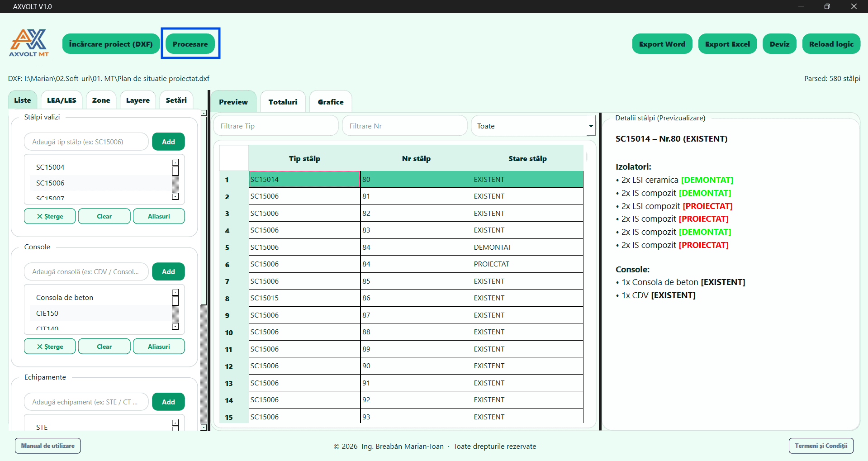Viewport: 868px width, 461px height.
Task: Open Termeni și Condiții
Action: [x=821, y=446]
